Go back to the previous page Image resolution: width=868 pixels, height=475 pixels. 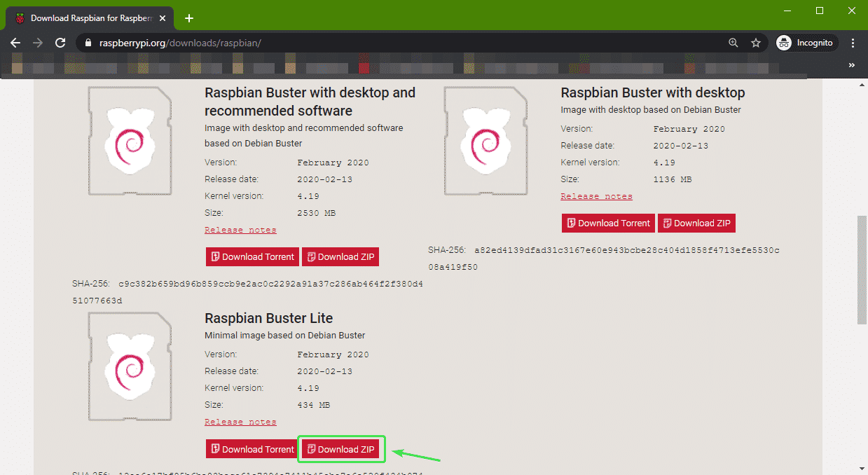point(15,43)
